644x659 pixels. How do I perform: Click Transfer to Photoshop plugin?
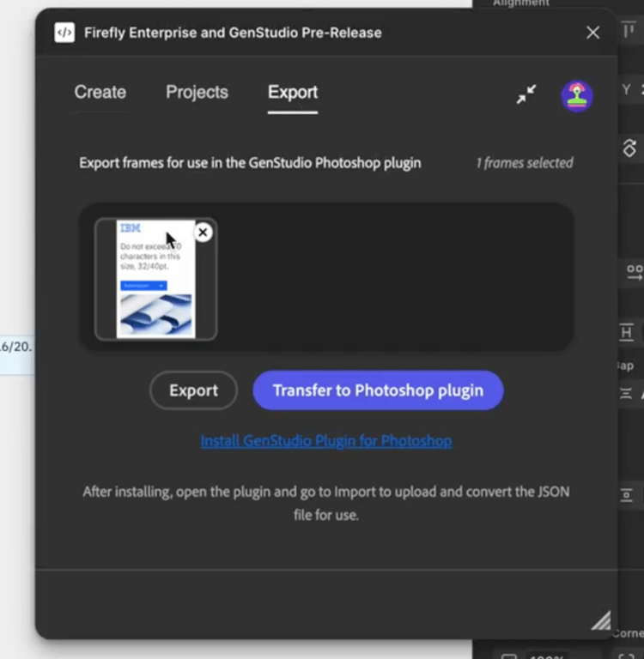378,390
